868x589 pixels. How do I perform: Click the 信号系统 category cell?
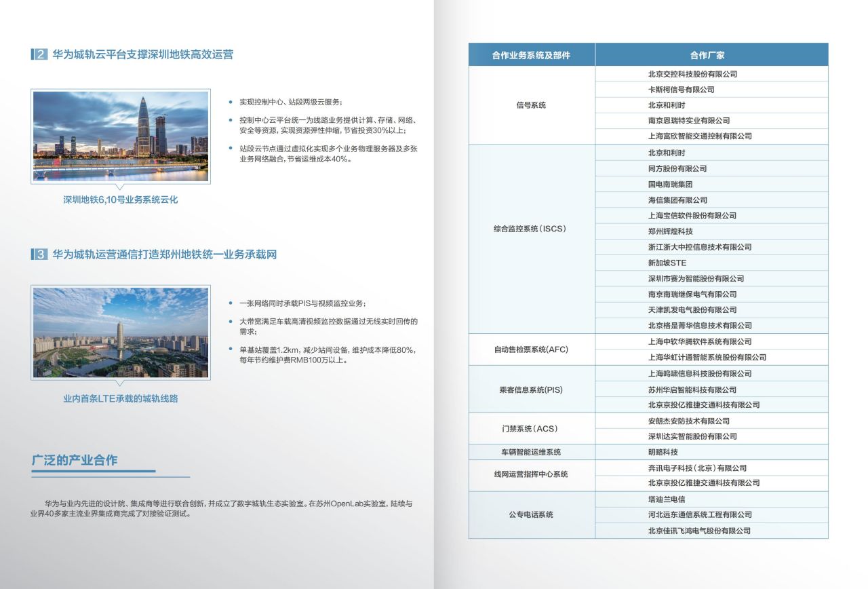(532, 105)
